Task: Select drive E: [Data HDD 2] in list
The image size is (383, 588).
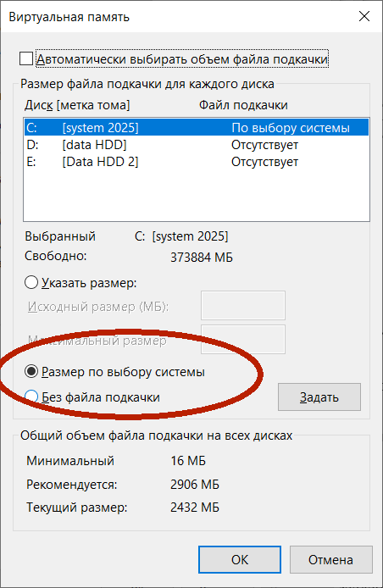Action: point(197,162)
